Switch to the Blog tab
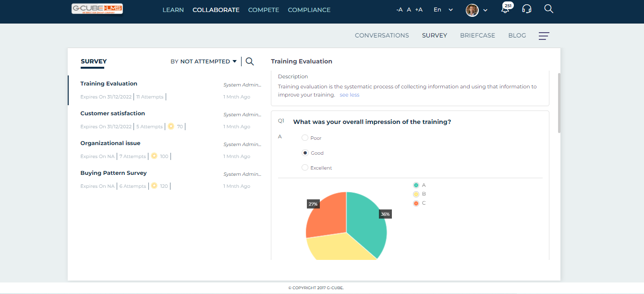 click(x=517, y=36)
